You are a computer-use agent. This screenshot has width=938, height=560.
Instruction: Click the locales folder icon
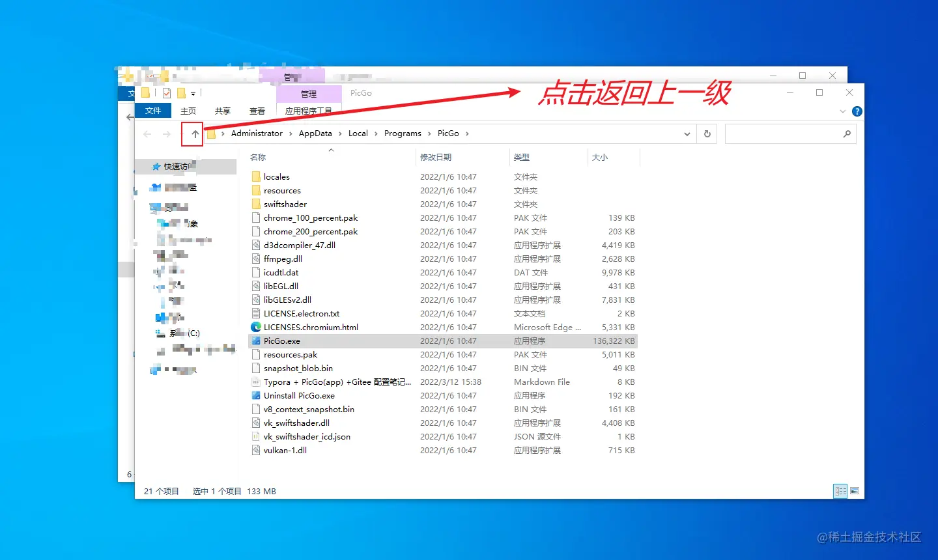[256, 177]
